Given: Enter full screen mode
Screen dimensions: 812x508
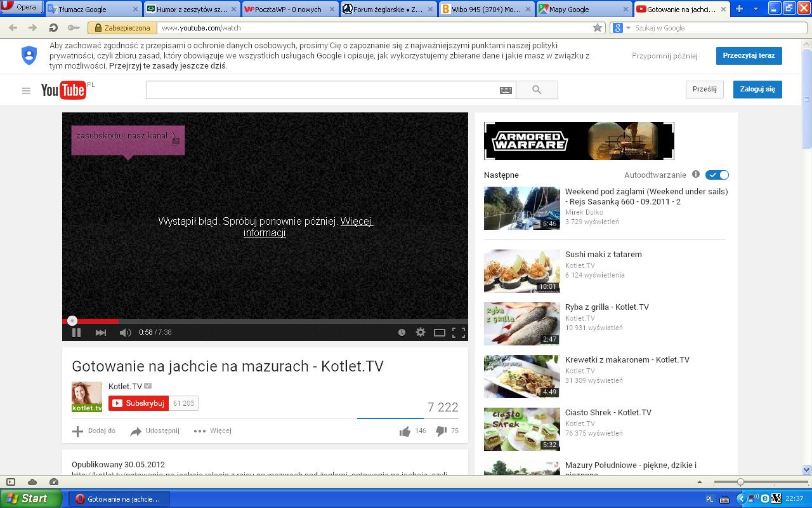Looking at the screenshot, I should [x=458, y=332].
